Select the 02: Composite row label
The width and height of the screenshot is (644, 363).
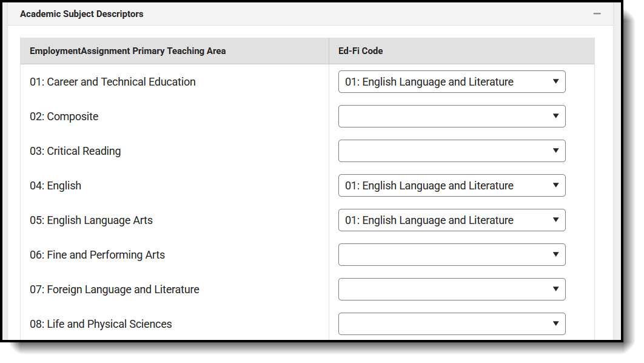64,117
